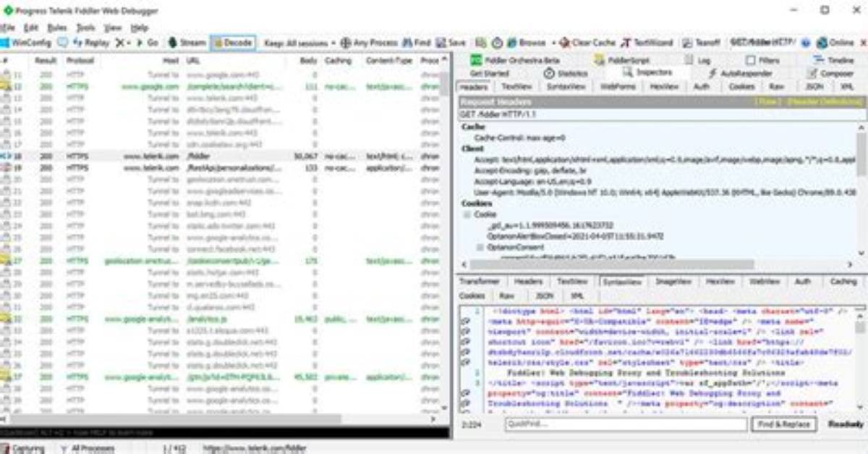868x454 pixels.
Task: Click the Any Process target button
Action: click(x=369, y=43)
